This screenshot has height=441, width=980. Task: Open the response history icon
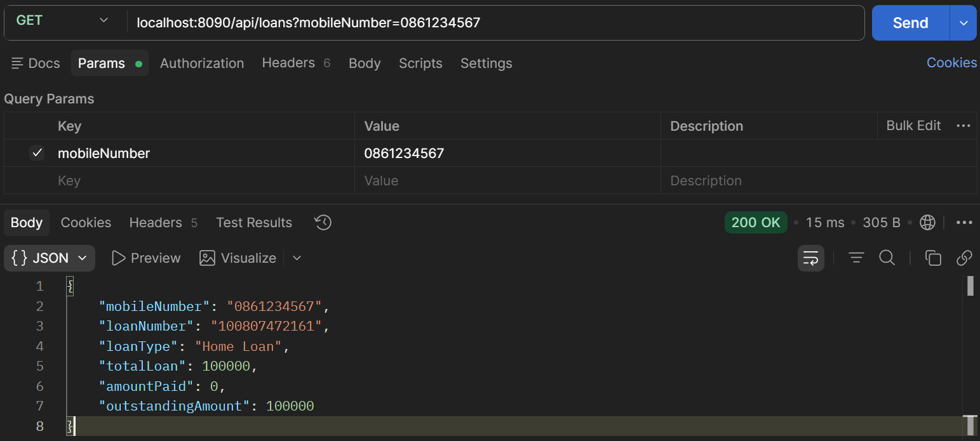coord(323,223)
